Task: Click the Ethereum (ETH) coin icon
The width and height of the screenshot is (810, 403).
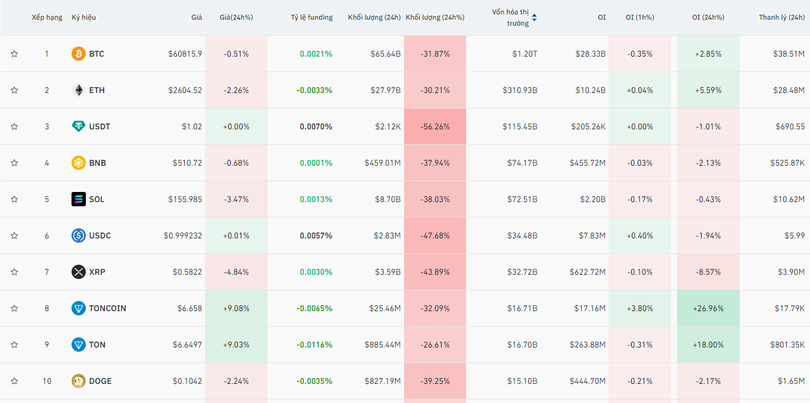Action: click(x=78, y=90)
